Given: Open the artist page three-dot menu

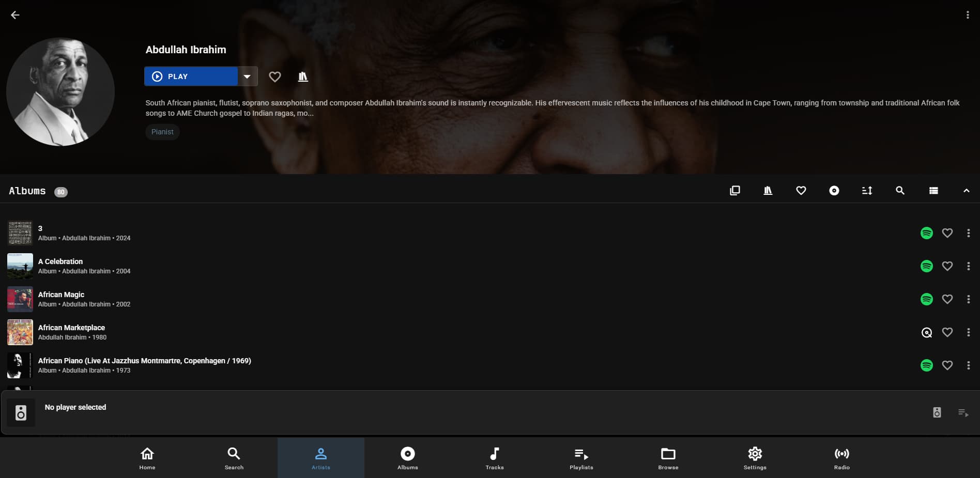Looking at the screenshot, I should [968, 15].
